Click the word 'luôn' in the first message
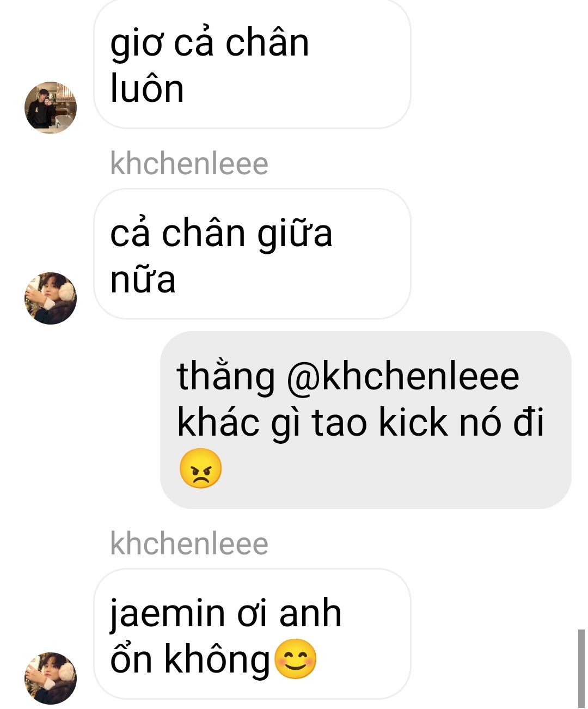 (x=147, y=89)
